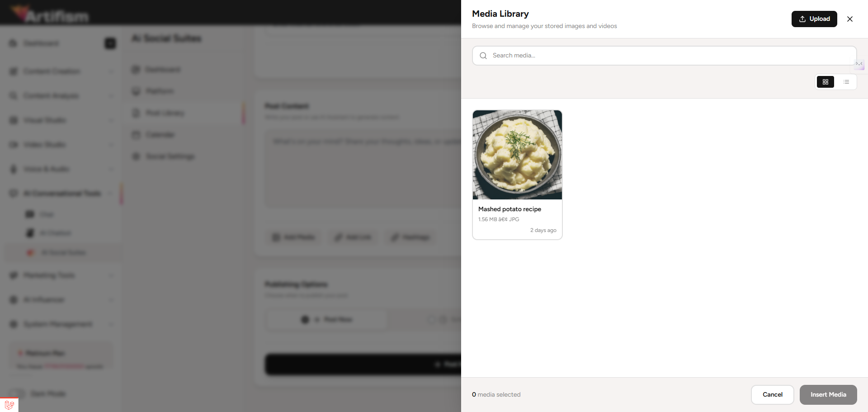Screen dimensions: 868x412
Task: Open the Laravel debug icon in corner
Action: 9,405
